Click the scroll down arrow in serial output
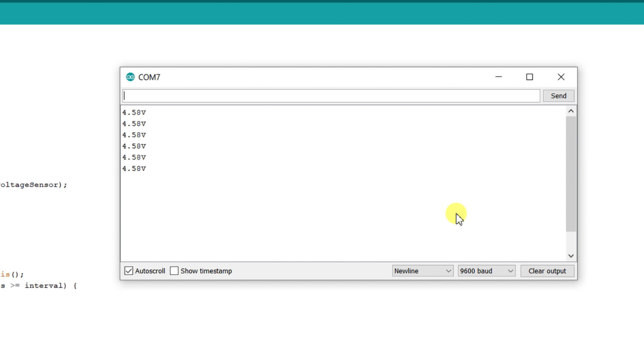 (571, 256)
